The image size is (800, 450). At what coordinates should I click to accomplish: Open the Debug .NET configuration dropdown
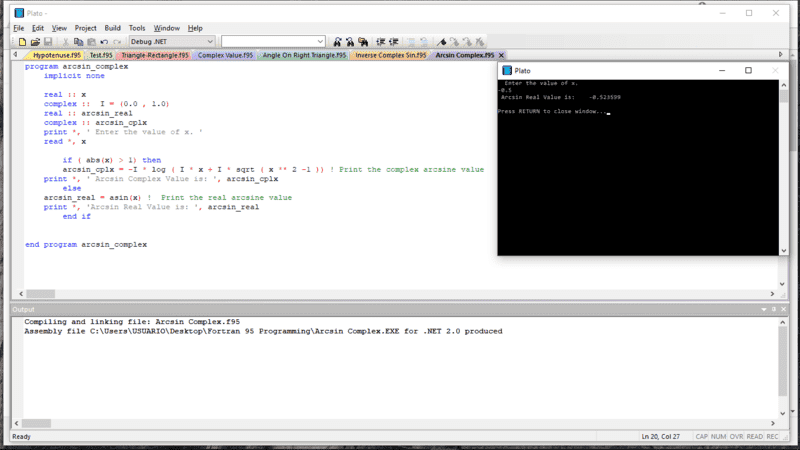210,42
